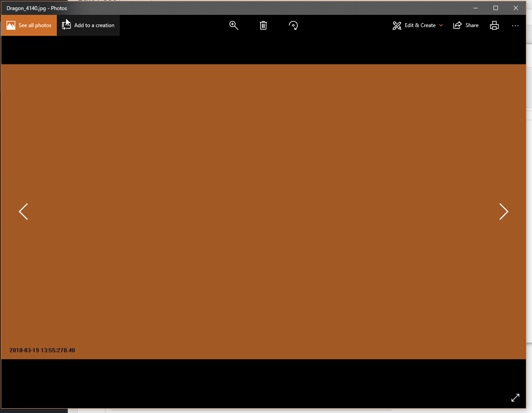Maximize the Photos window

[x=496, y=8]
